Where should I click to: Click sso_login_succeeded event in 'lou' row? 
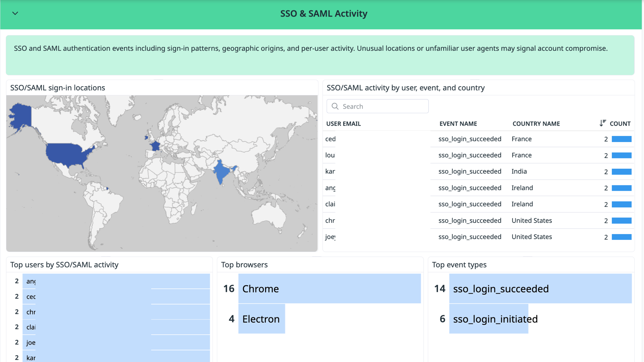pyautogui.click(x=470, y=155)
